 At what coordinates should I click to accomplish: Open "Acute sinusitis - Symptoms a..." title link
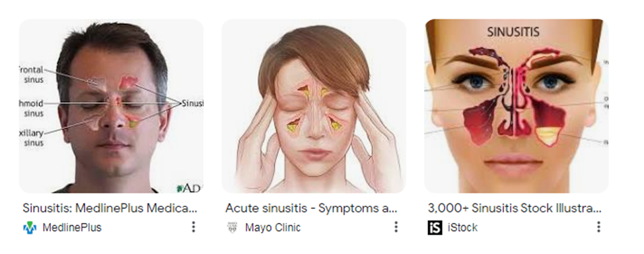[x=311, y=208]
